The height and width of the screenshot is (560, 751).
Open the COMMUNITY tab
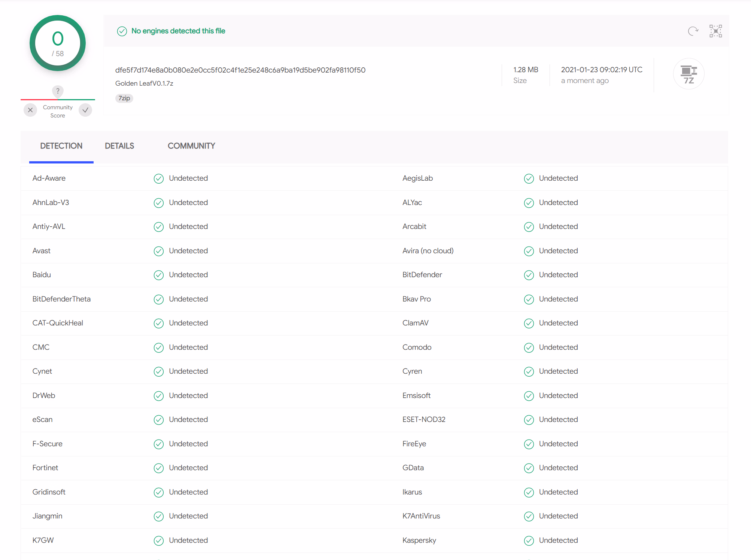[191, 146]
